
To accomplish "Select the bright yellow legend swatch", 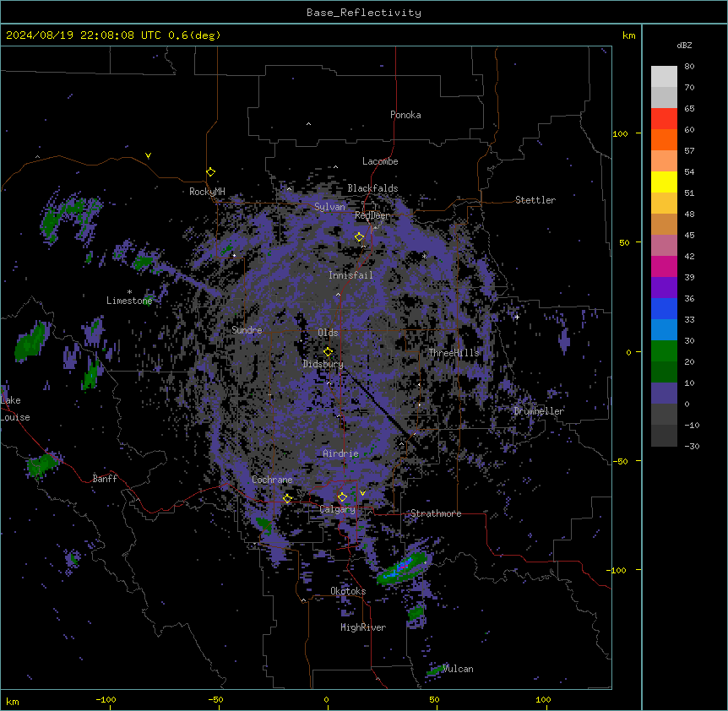I will coord(664,182).
